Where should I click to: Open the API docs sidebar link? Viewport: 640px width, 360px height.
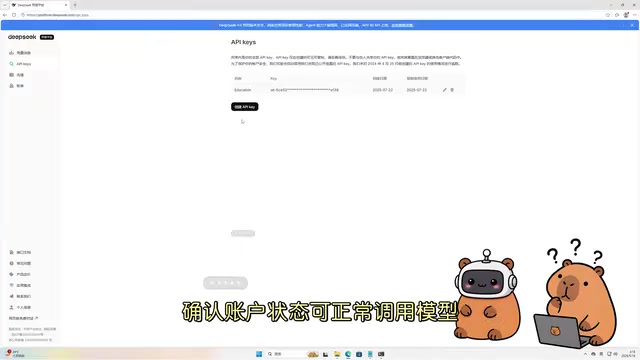(x=20, y=252)
